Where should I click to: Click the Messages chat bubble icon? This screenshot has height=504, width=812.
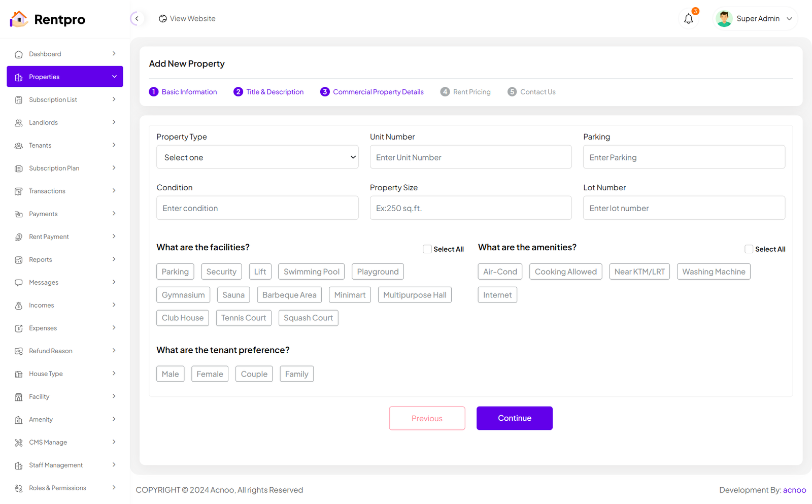pos(19,283)
